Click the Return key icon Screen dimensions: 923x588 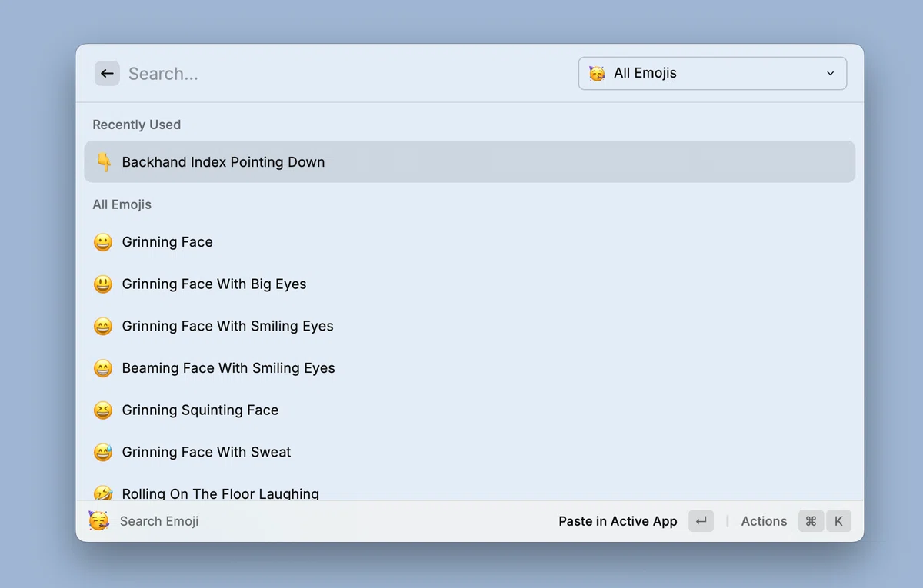[x=701, y=521]
